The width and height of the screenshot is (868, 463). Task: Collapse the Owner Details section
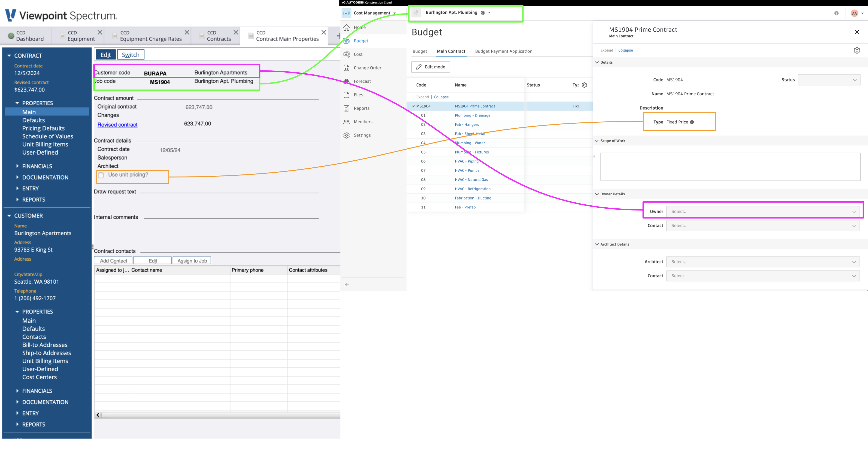pyautogui.click(x=597, y=194)
